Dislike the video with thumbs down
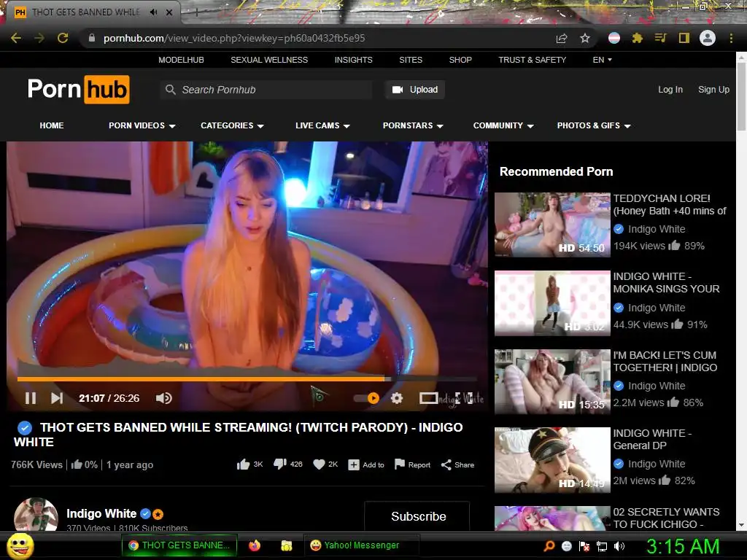 (x=280, y=464)
